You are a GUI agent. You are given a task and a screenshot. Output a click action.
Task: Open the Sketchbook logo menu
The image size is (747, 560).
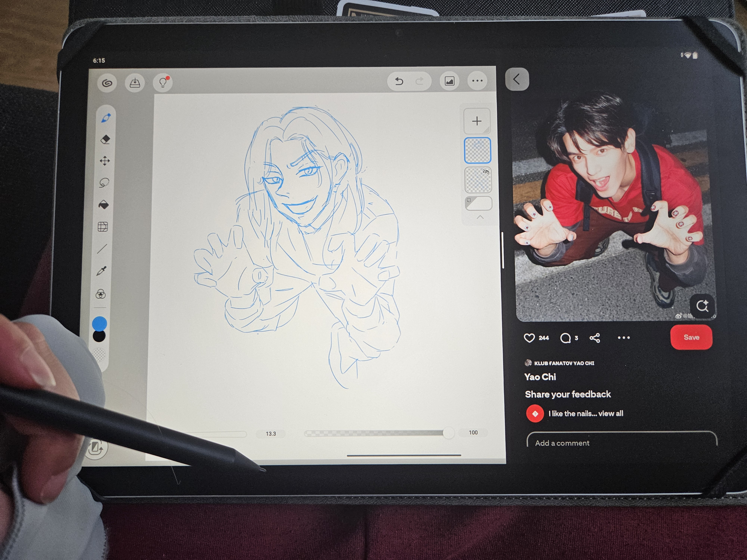point(107,83)
